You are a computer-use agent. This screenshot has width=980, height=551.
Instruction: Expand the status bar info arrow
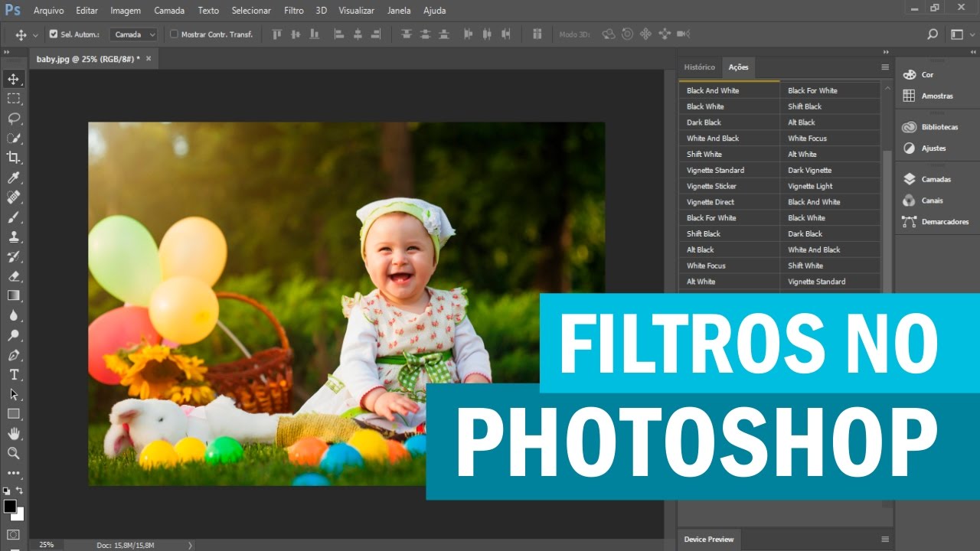click(191, 545)
